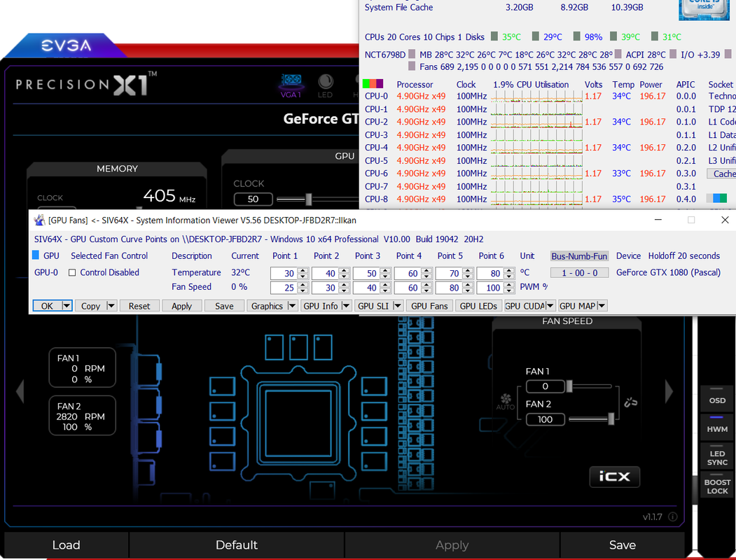
Task: Increase Fan Speed Point 3 with spinner up arrow
Action: 385,285
